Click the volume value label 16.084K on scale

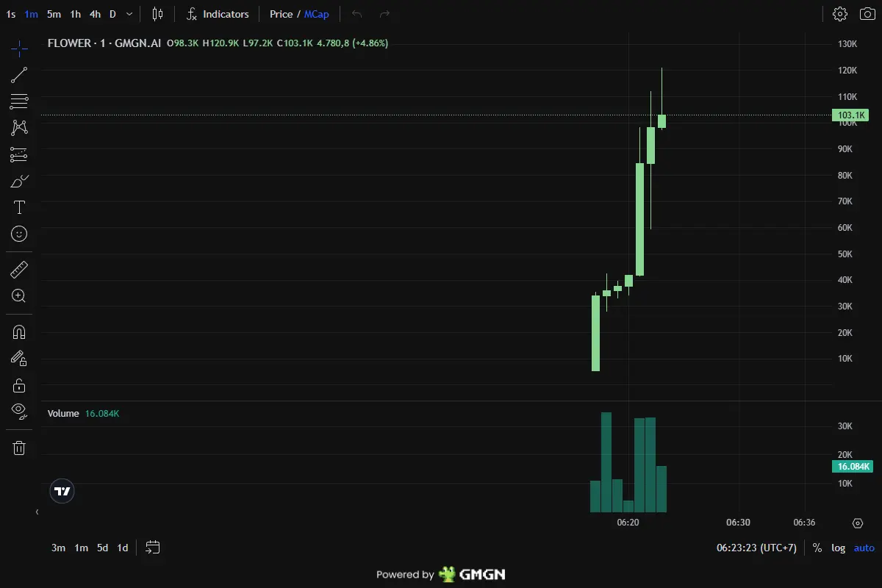[x=853, y=467]
